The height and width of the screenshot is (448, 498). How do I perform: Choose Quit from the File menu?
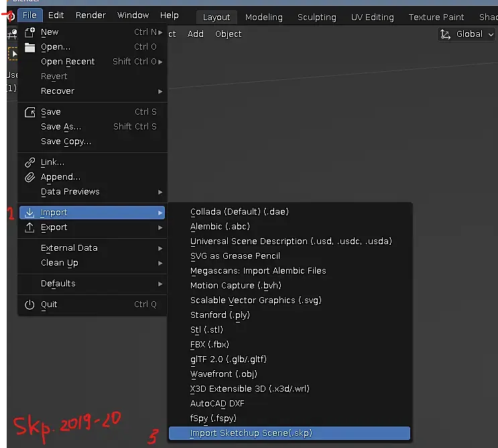pyautogui.click(x=92, y=304)
